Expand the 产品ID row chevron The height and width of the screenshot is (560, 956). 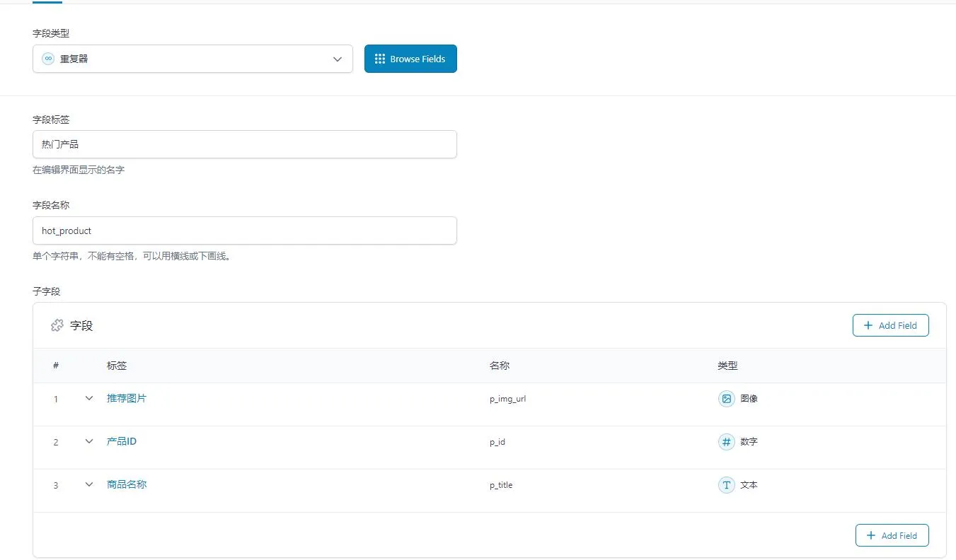89,442
